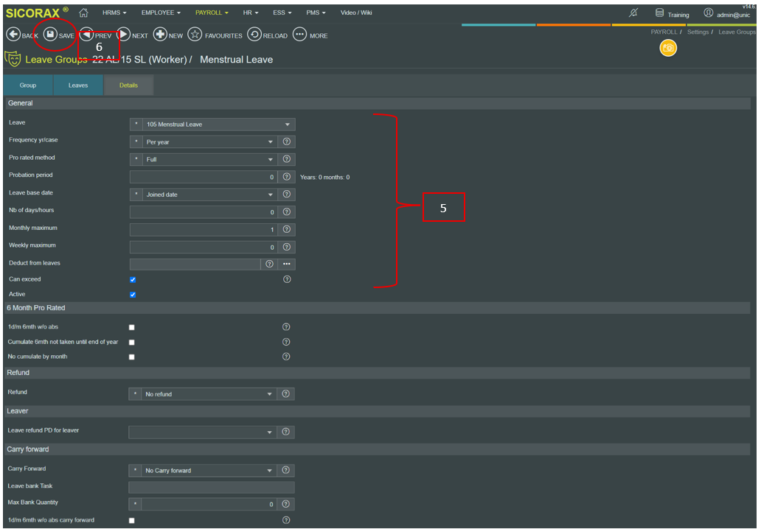761x532 pixels.
Task: Open the home icon in the top bar
Action: pos(83,13)
